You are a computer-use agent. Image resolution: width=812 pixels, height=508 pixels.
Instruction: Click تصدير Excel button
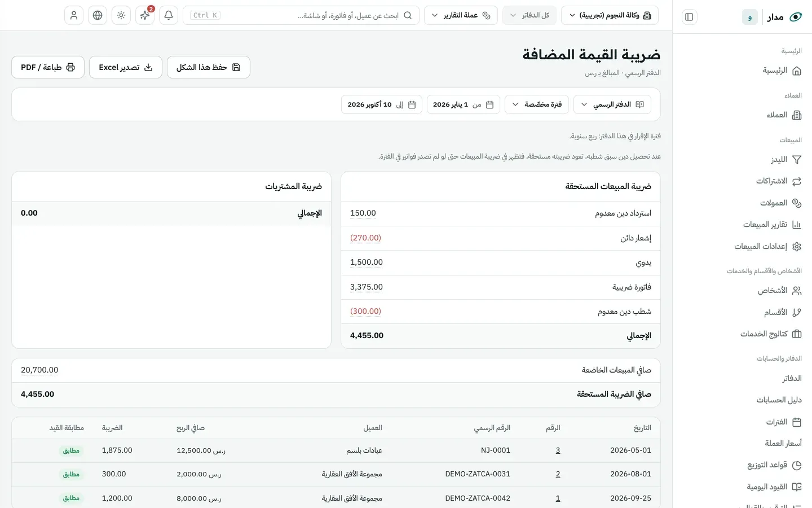click(126, 67)
